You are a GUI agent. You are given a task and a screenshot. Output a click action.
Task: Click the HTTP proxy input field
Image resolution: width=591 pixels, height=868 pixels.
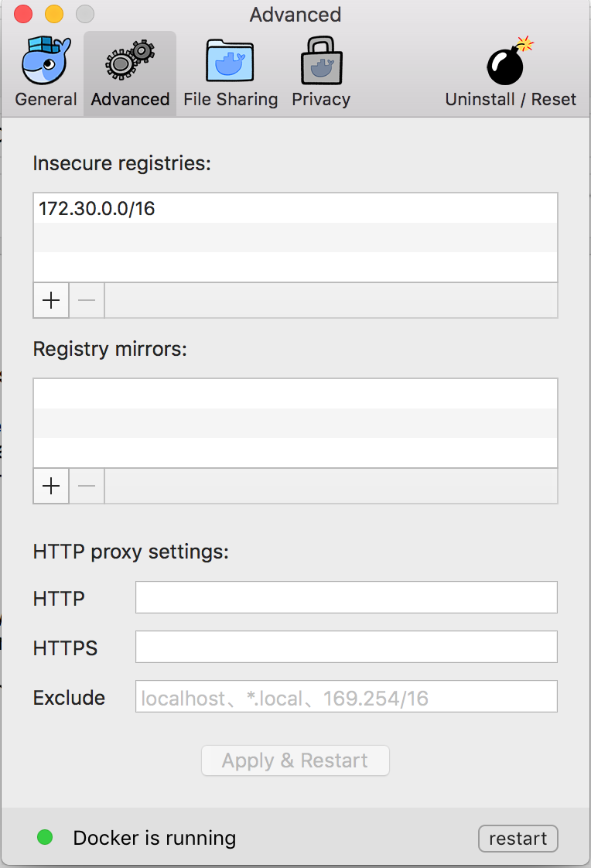pyautogui.click(x=346, y=597)
